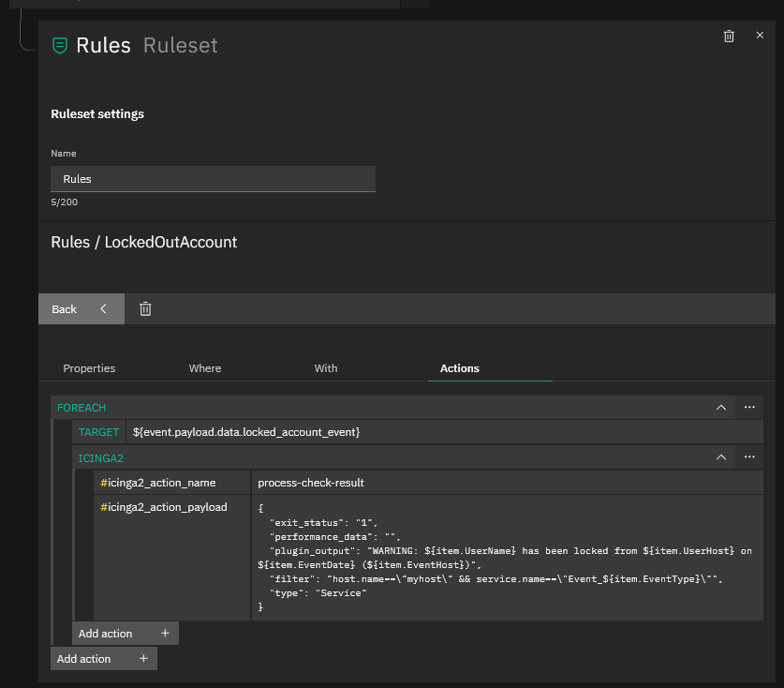Open the ICINGA2 more options menu
The height and width of the screenshot is (688, 784).
click(x=749, y=457)
